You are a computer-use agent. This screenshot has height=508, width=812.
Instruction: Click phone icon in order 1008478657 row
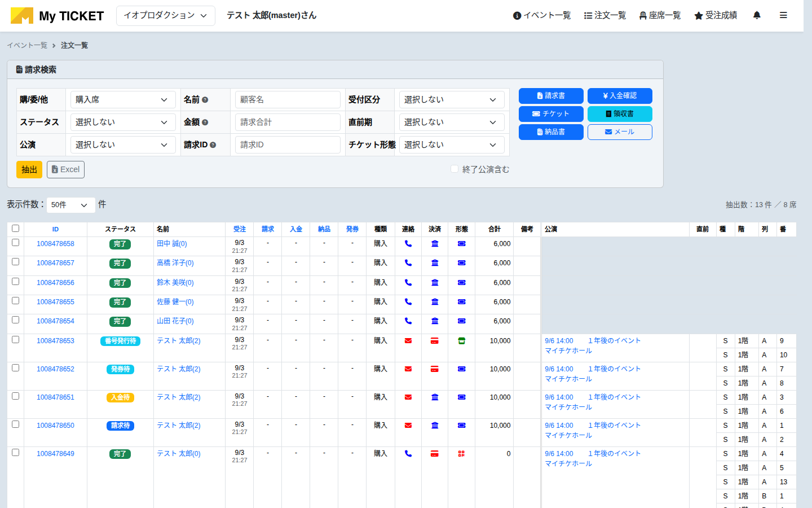[x=408, y=263]
